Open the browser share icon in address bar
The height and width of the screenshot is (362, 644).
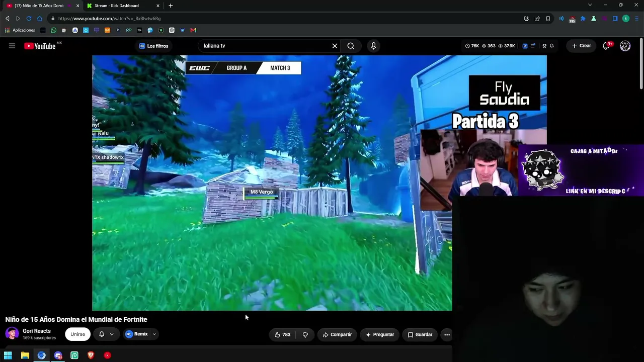click(x=537, y=19)
